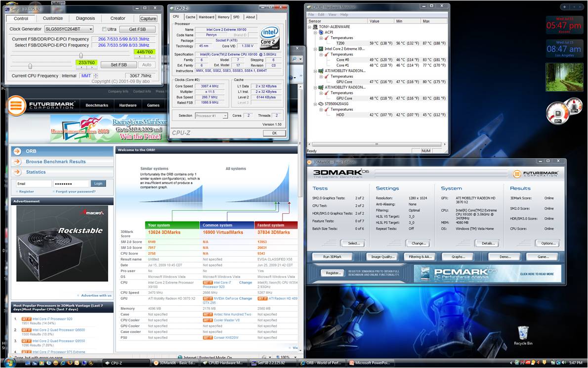The image size is (588, 368).
Task: Click the plus button on the sidebar gadgets bar
Action: 564,7
